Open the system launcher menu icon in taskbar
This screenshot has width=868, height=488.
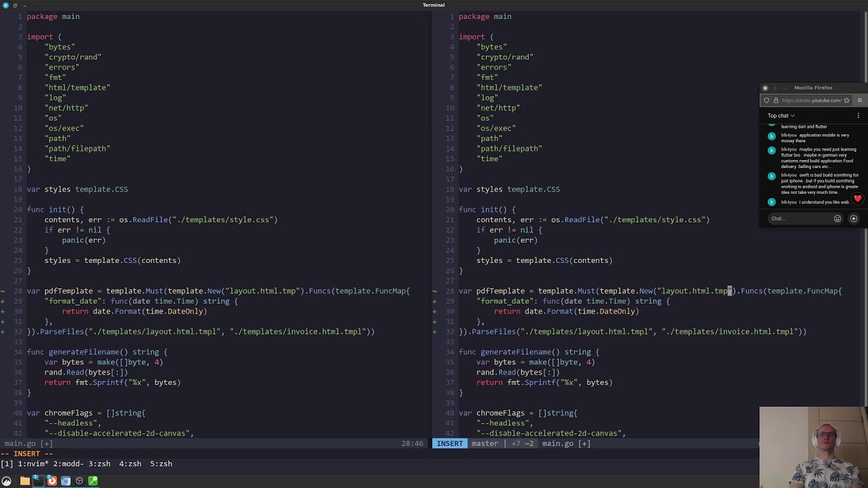click(7, 481)
